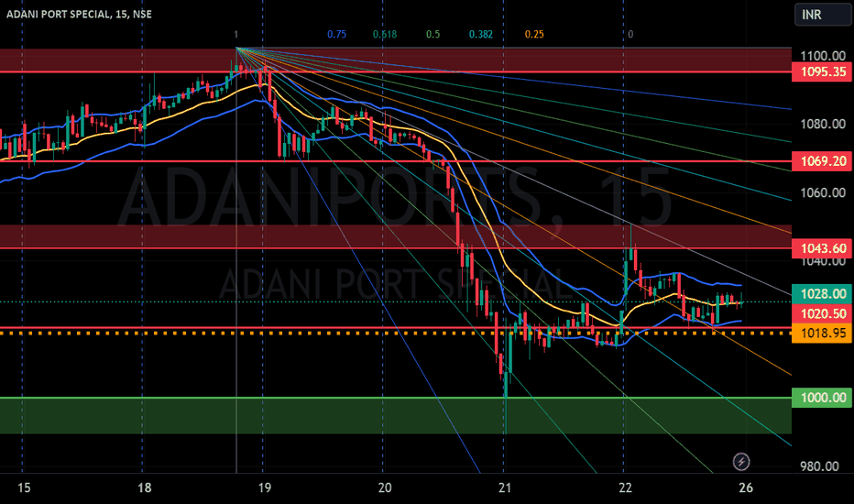Click date 21 on the time axis
The width and height of the screenshot is (854, 504).
click(x=505, y=488)
